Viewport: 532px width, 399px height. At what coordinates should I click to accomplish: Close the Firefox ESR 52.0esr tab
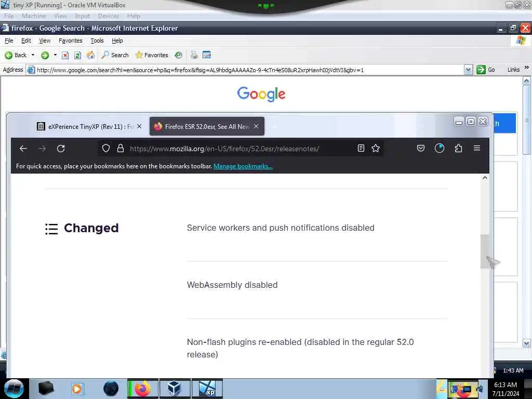point(256,126)
